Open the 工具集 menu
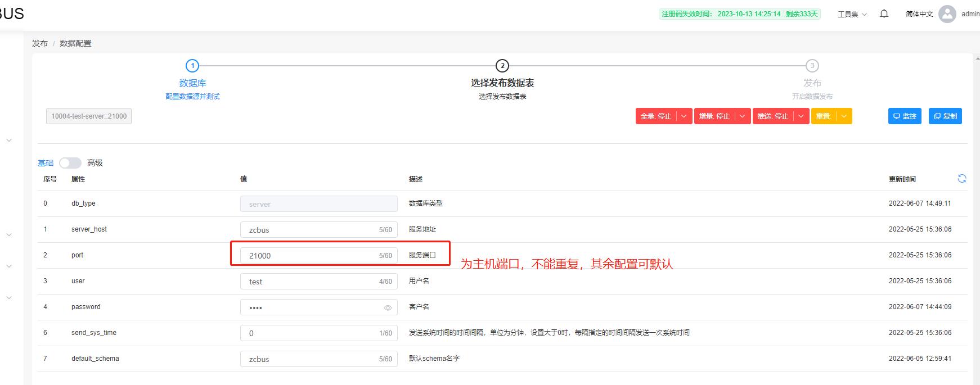This screenshot has width=980, height=385. click(x=852, y=14)
